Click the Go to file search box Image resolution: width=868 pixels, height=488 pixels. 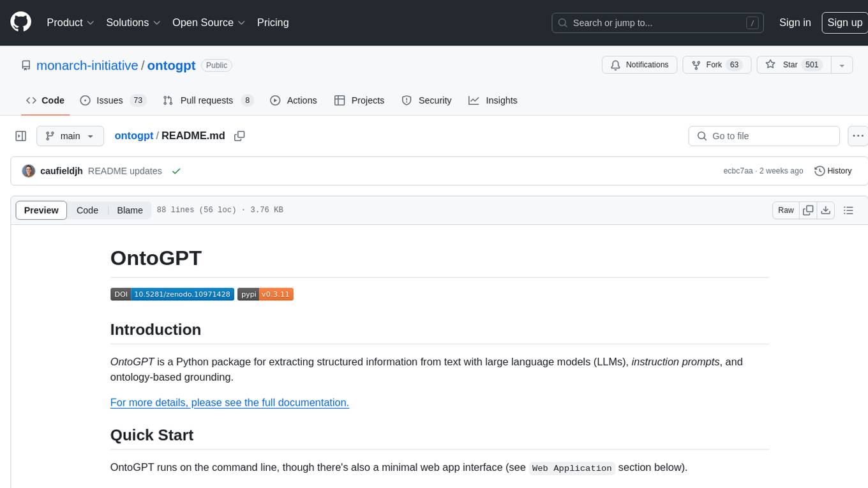click(x=764, y=136)
